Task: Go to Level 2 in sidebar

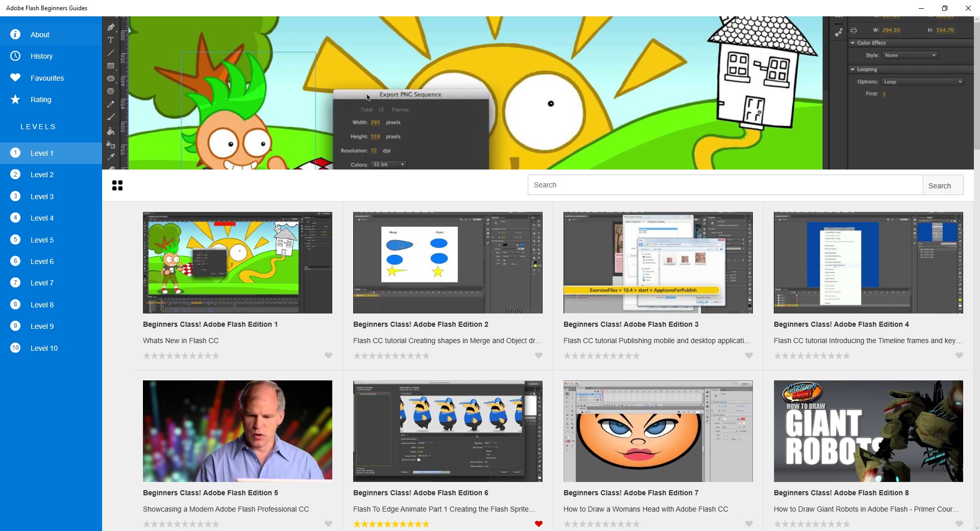Action: coord(51,175)
